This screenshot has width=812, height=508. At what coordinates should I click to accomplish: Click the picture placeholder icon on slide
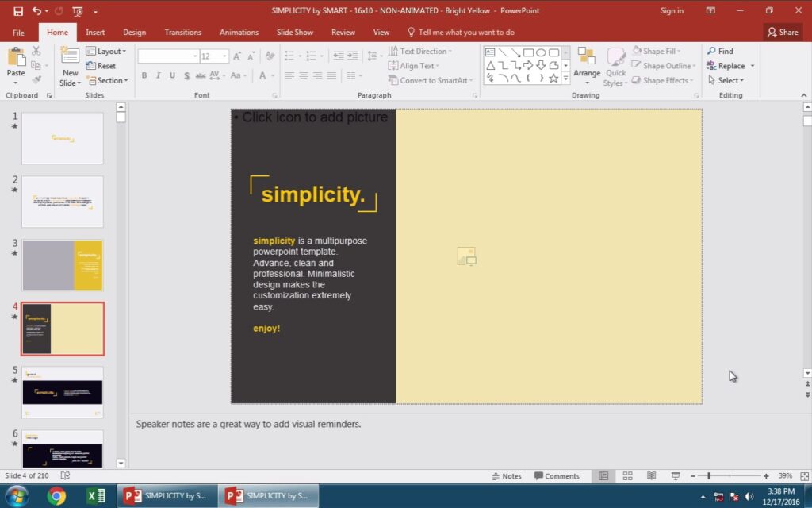tap(466, 256)
